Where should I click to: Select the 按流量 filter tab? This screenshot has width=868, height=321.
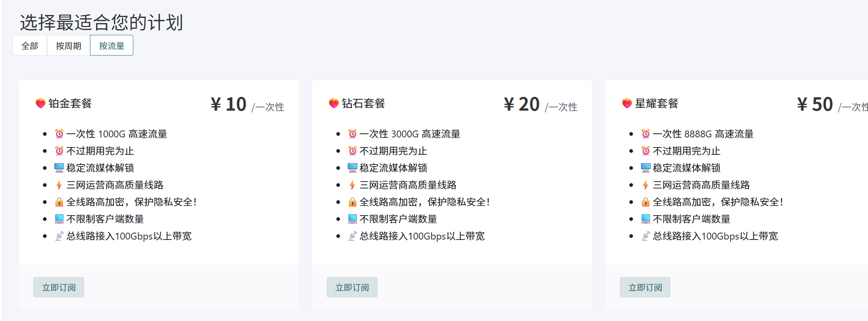coord(111,45)
